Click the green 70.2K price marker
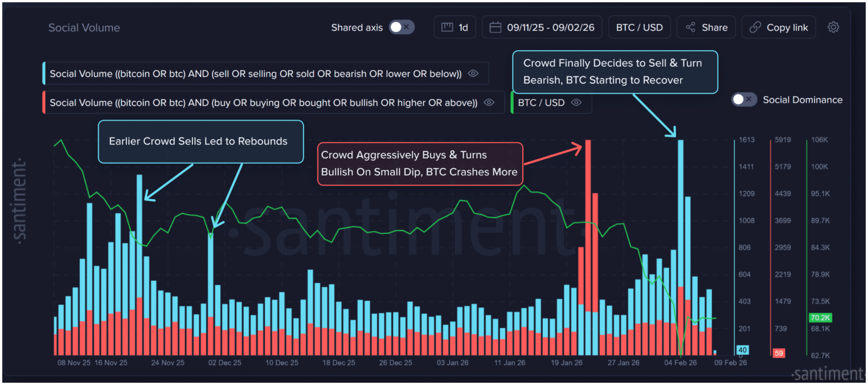 (820, 318)
